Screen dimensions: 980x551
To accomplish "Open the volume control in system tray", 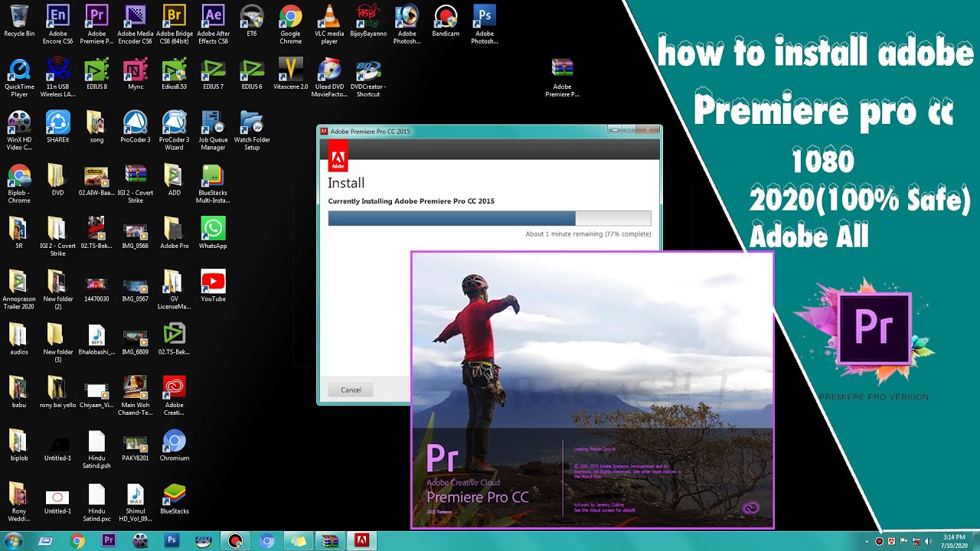I will (929, 542).
